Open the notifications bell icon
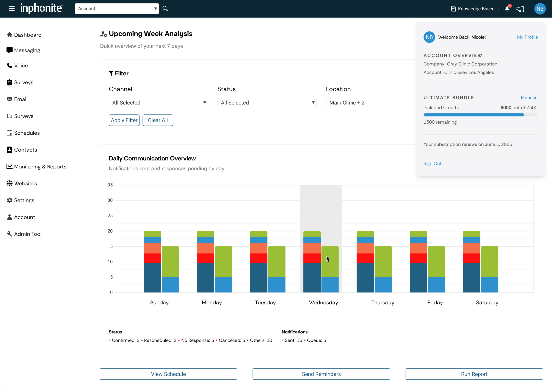The height and width of the screenshot is (392, 552). click(507, 9)
